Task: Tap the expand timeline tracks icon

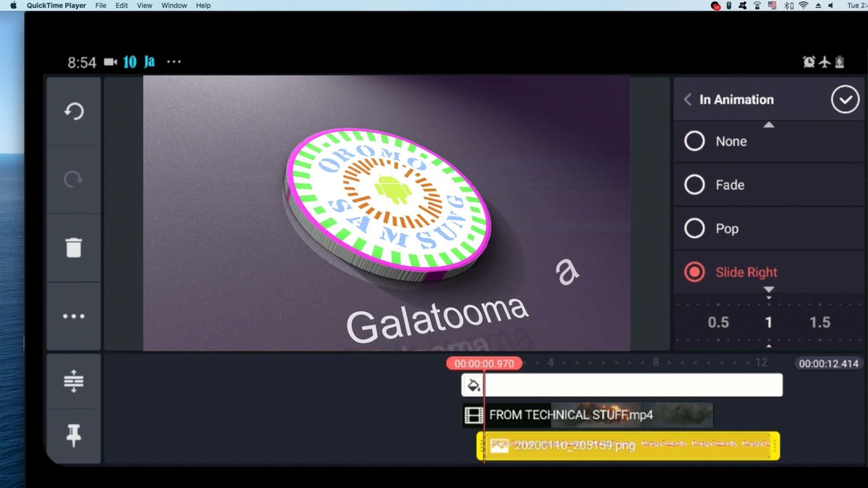Action: tap(73, 381)
